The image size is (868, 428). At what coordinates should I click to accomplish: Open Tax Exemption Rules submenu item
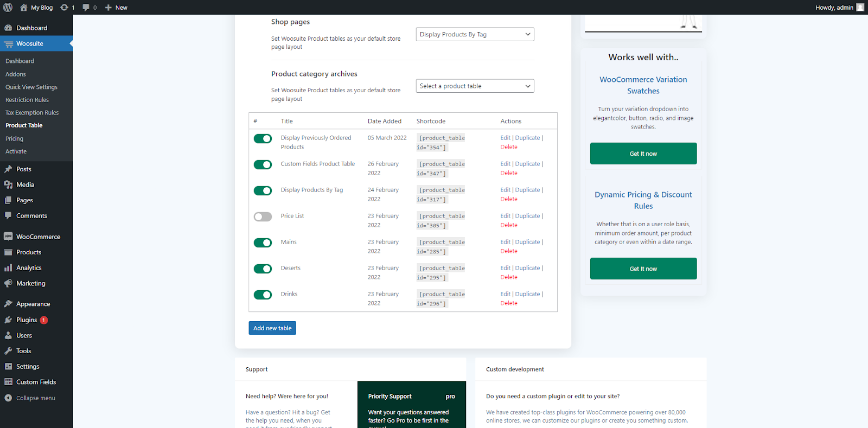pyautogui.click(x=32, y=113)
